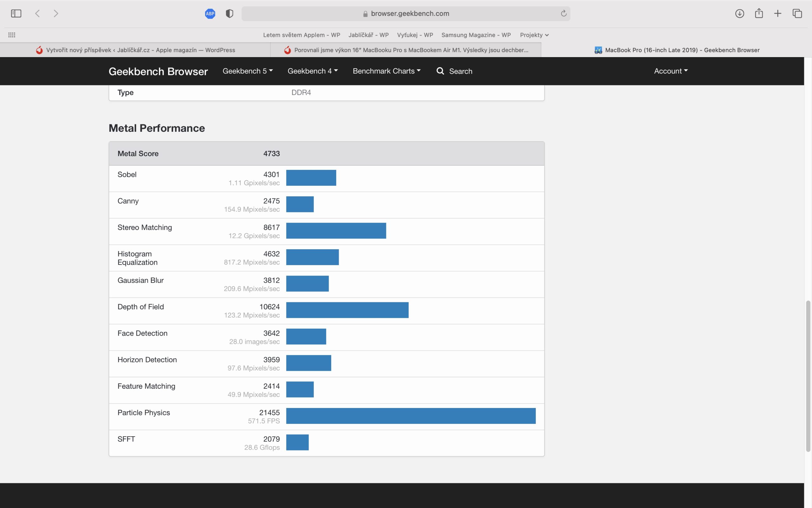Screen dimensions: 812x508
Task: Expand the Projekty bookmarks folder
Action: coord(534,35)
